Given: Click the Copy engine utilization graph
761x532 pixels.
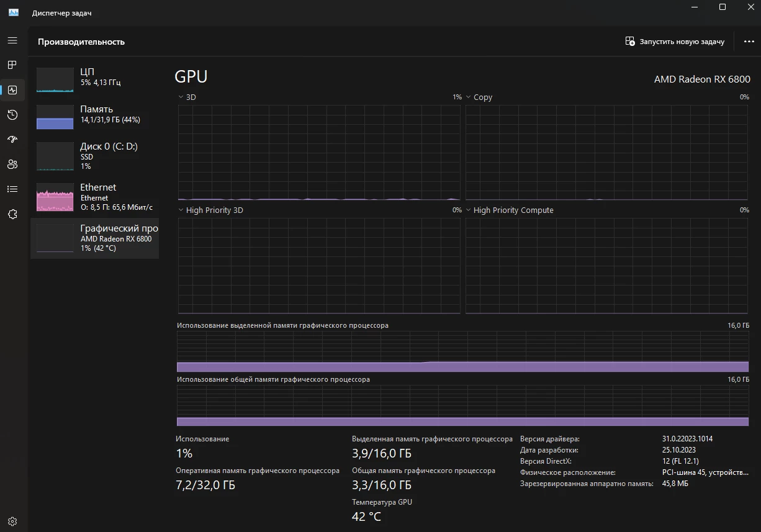Looking at the screenshot, I should pyautogui.click(x=606, y=153).
